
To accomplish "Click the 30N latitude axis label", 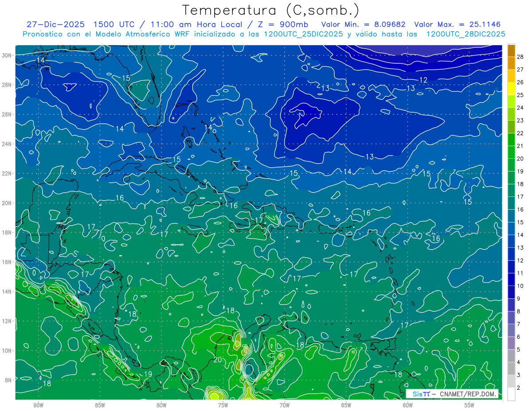I will tap(7, 55).
